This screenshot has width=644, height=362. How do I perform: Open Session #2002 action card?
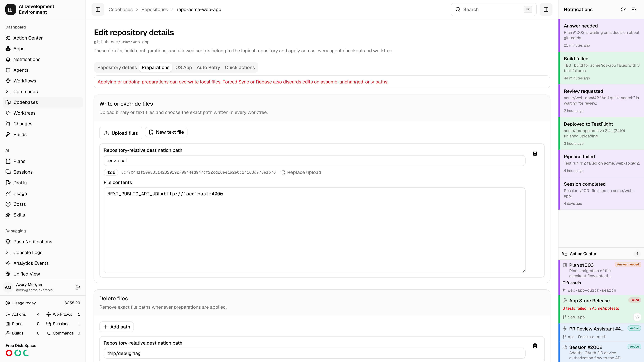click(601, 352)
